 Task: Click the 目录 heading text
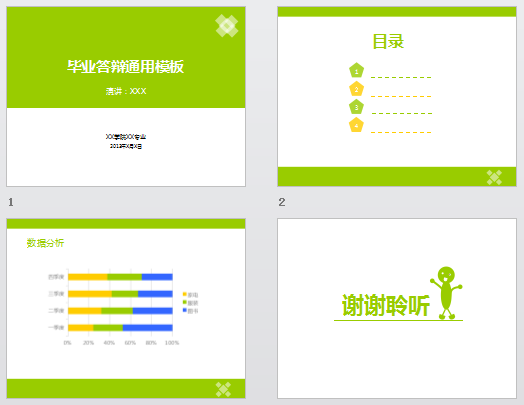(388, 41)
